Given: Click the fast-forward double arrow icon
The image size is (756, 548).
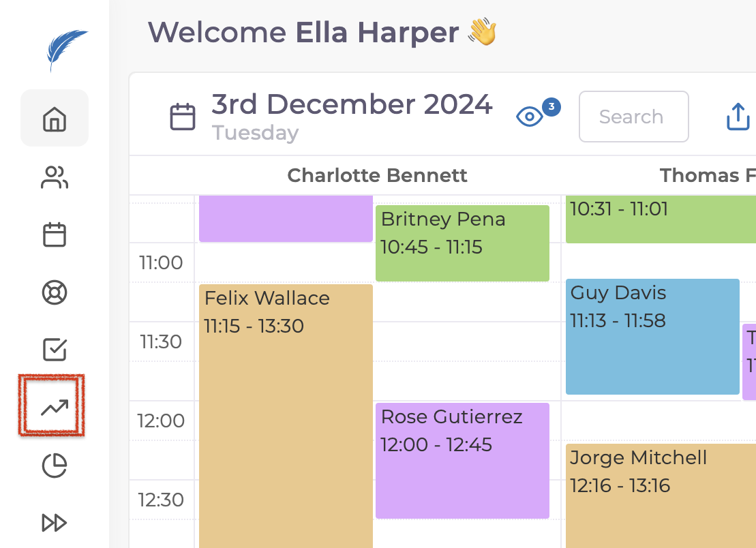Looking at the screenshot, I should [55, 523].
